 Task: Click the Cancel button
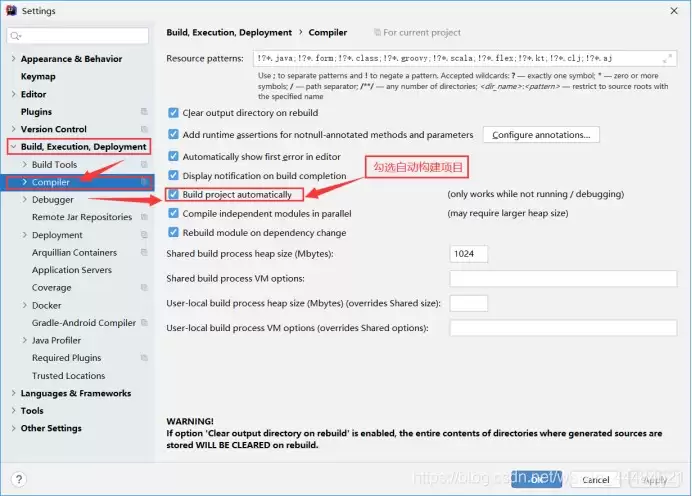click(595, 480)
